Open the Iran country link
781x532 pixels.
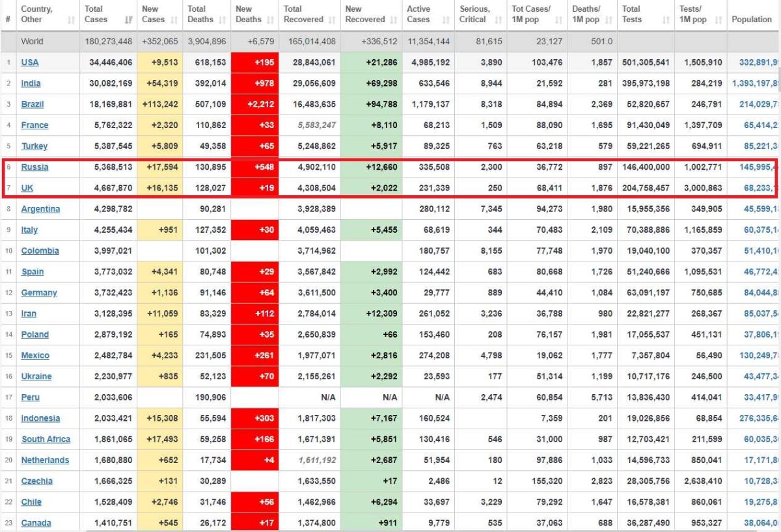[x=29, y=313]
